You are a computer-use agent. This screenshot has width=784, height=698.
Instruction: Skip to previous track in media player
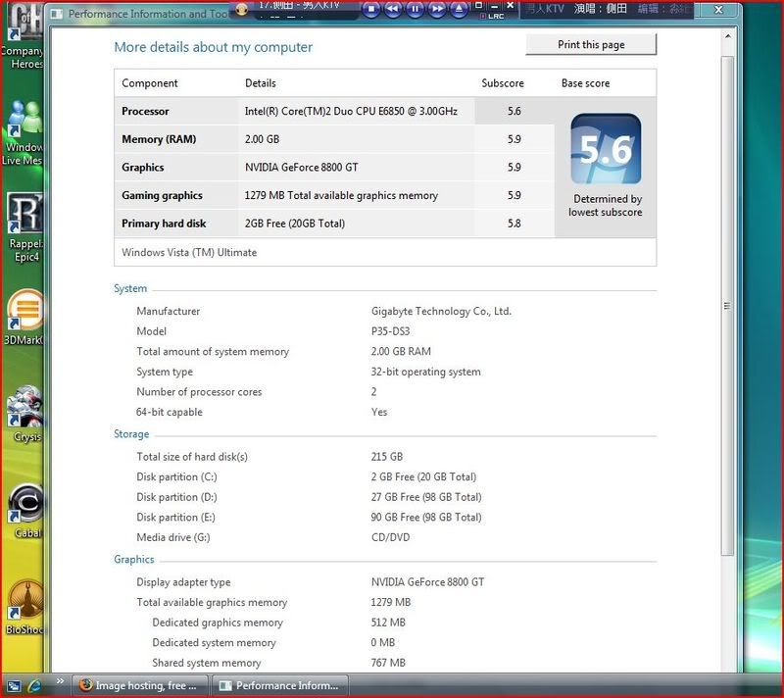393,9
